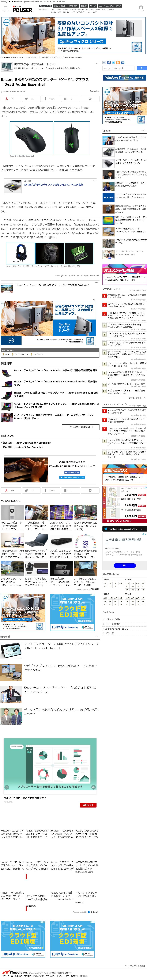Open the アキバ tab

click(119, 6)
